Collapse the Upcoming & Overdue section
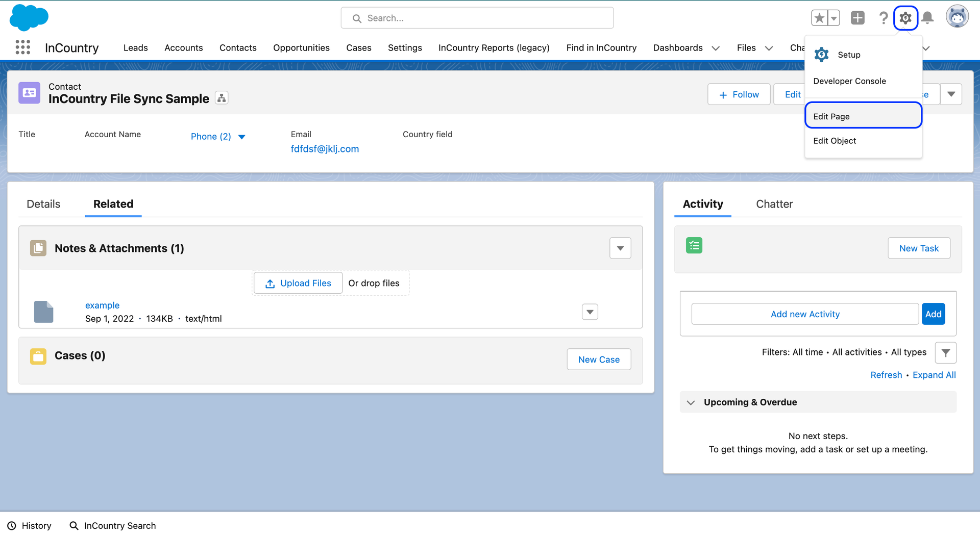The width and height of the screenshot is (980, 537). click(x=691, y=402)
